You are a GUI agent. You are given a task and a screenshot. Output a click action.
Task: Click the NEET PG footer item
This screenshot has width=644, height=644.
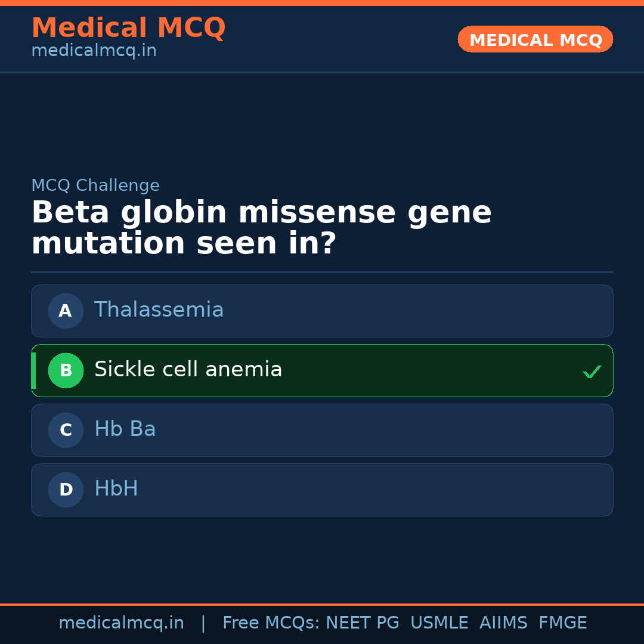363,623
